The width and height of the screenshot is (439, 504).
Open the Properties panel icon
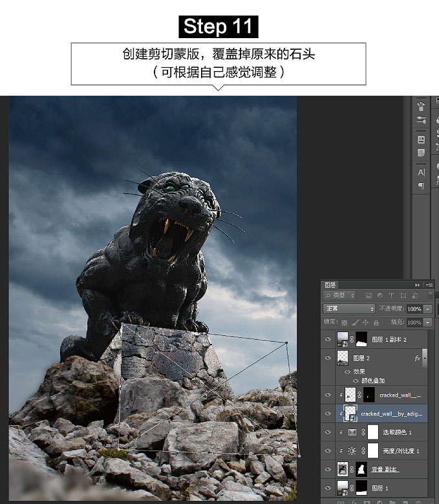point(421,140)
